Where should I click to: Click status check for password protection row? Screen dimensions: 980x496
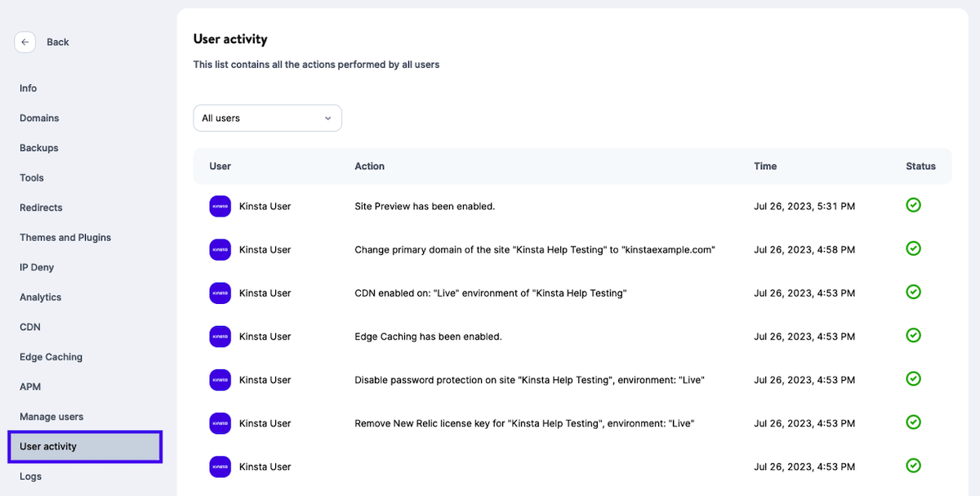pyautogui.click(x=913, y=378)
